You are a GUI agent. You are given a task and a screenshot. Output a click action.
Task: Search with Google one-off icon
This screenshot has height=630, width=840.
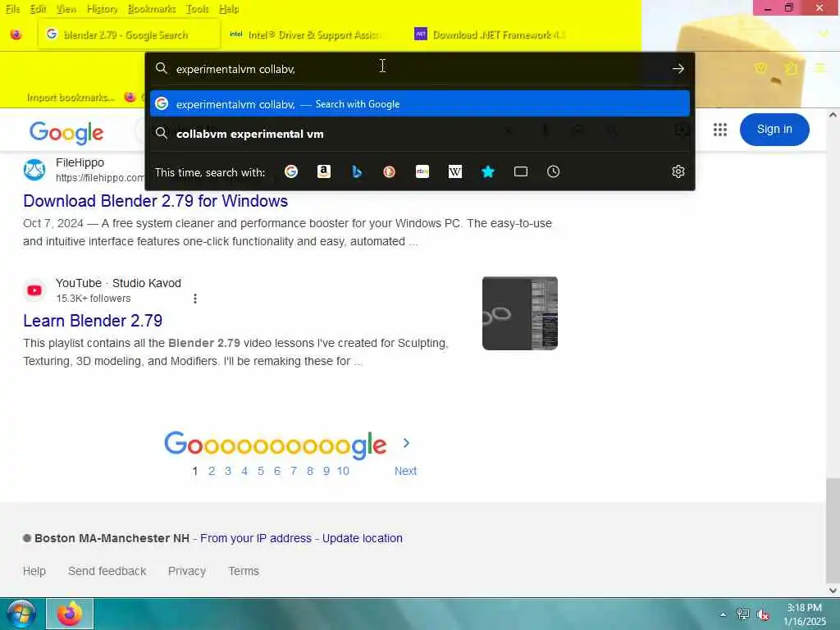291,172
